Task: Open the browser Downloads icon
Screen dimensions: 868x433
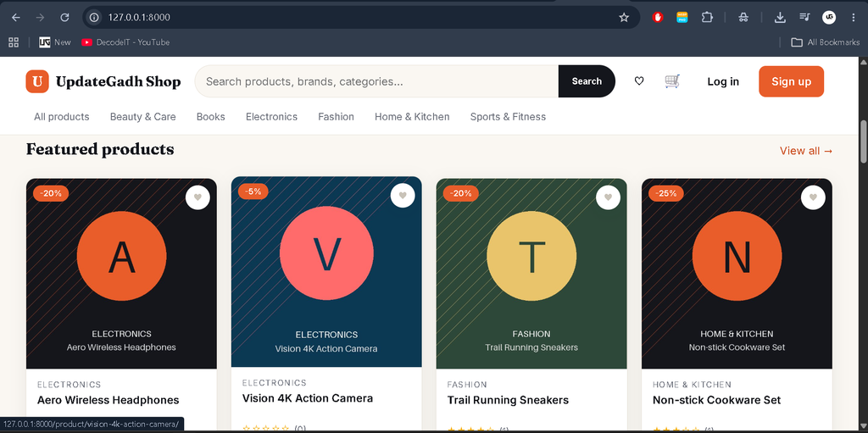Action: 780,17
